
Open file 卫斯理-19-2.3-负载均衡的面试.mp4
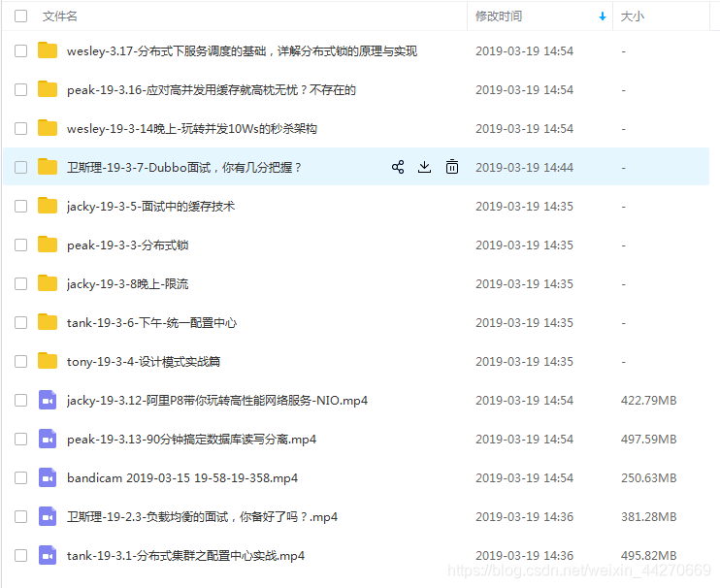(202, 517)
